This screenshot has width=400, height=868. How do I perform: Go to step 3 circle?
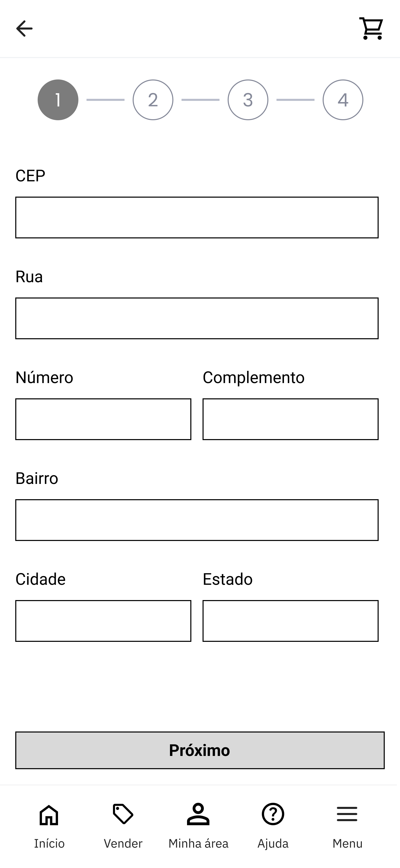[248, 100]
